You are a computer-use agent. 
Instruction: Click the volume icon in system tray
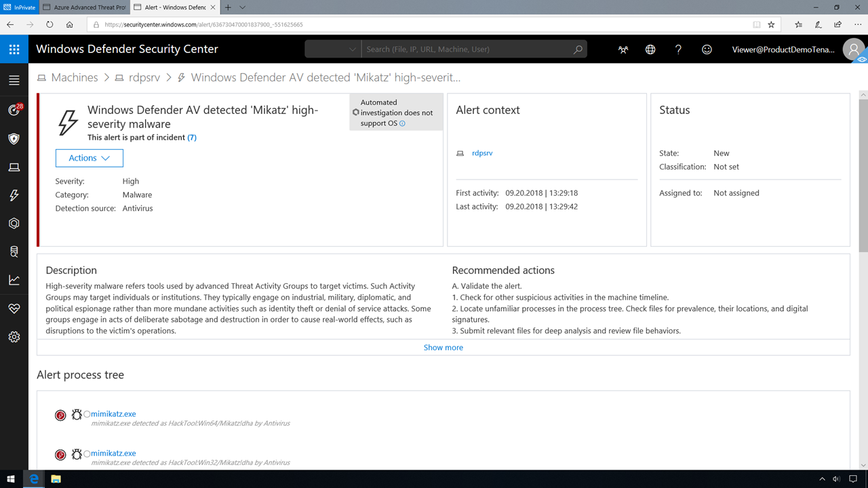[835, 479]
